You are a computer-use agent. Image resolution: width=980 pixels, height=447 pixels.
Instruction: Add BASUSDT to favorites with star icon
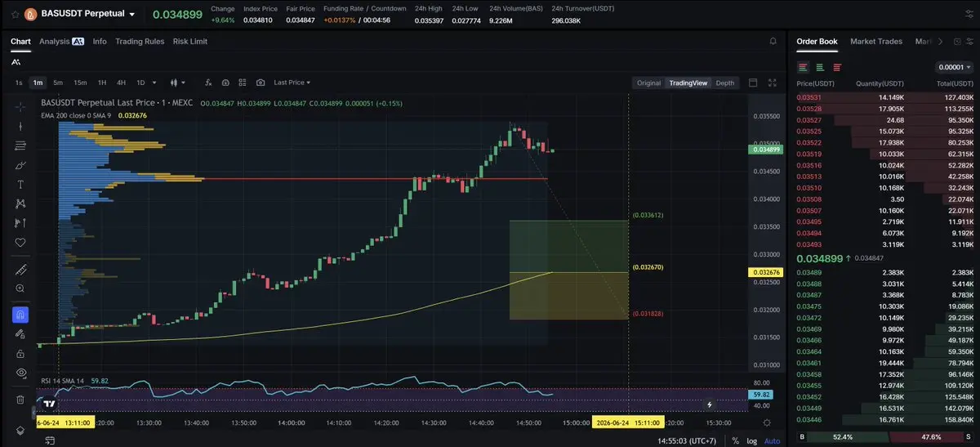[15, 14]
